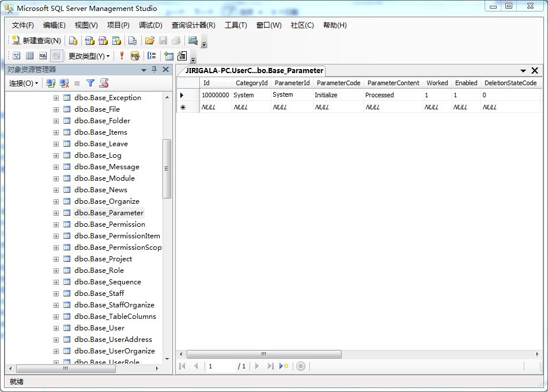The image size is (548, 392).
Task: Click the Stop square in Object Explorer
Action: coord(77,83)
